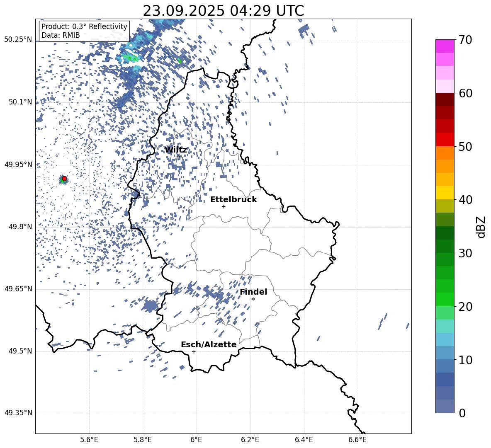
Task: Click the 5.8°E longitude label
Action: coord(143,440)
